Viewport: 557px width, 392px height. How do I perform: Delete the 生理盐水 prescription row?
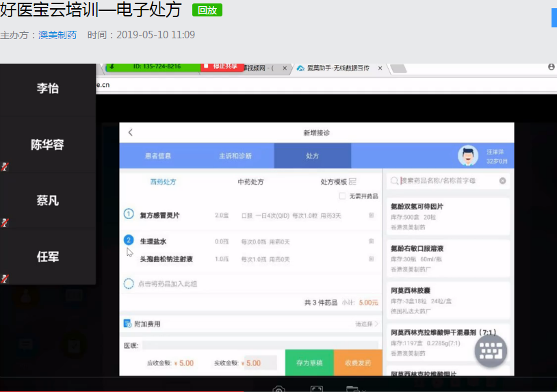pos(371,241)
